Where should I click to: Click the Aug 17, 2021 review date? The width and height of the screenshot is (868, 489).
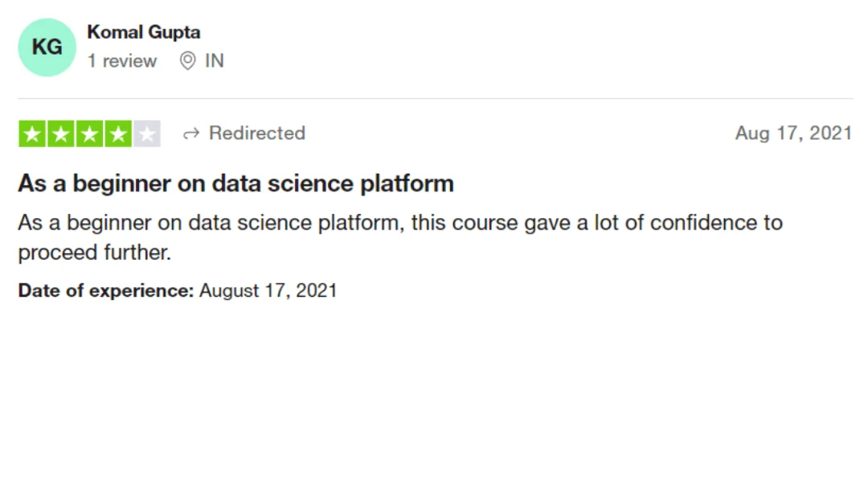[793, 133]
